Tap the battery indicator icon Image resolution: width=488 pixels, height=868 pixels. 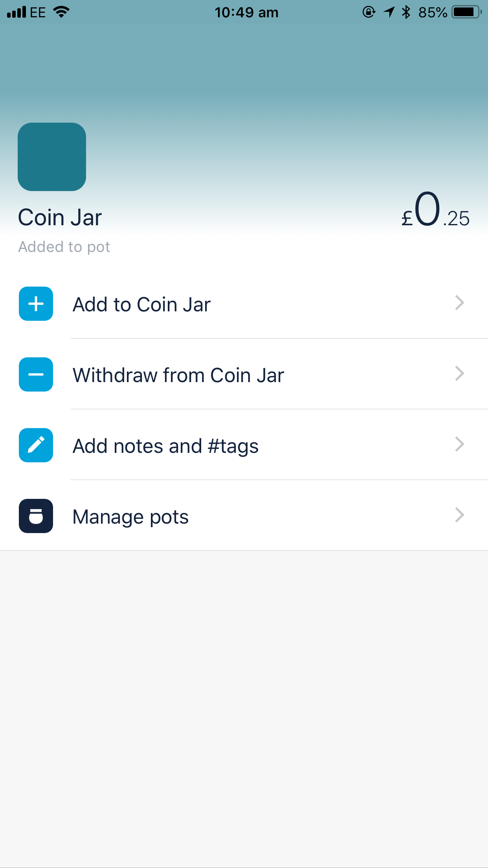click(x=466, y=12)
